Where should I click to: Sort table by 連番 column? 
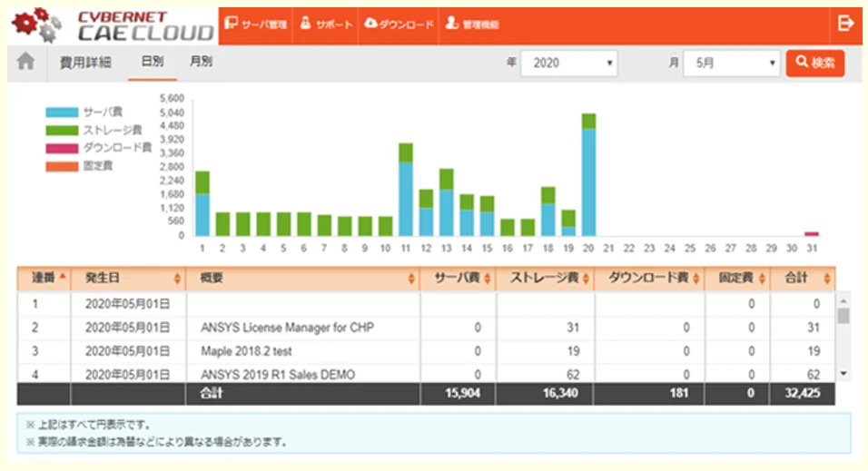44,279
